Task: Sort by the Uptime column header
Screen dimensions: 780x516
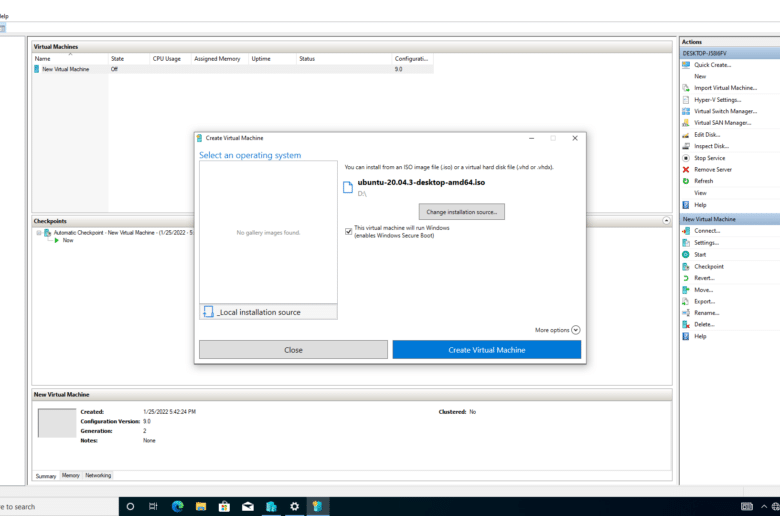Action: click(x=272, y=59)
